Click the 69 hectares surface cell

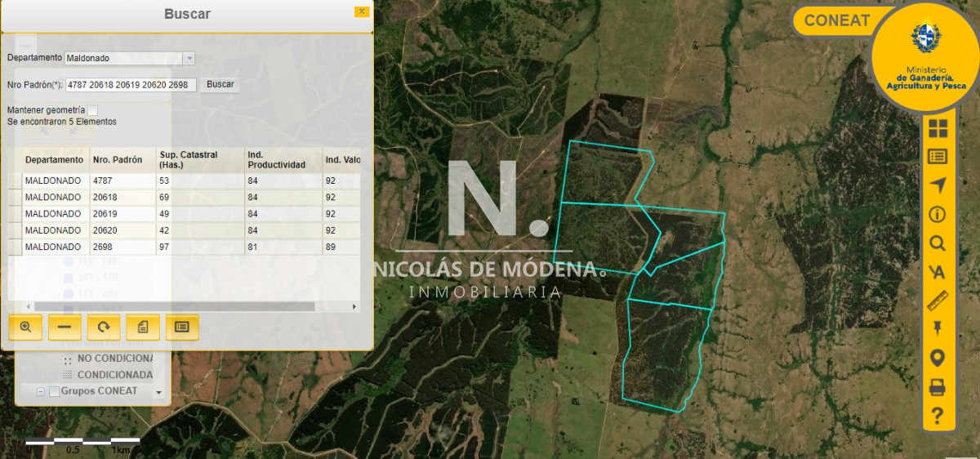tap(201, 197)
